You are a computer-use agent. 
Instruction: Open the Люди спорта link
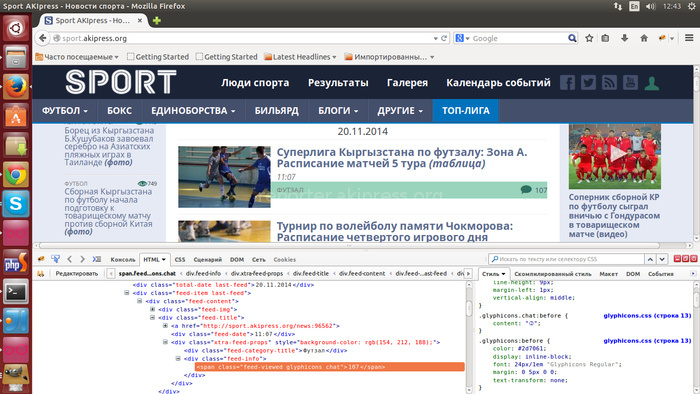click(x=255, y=83)
